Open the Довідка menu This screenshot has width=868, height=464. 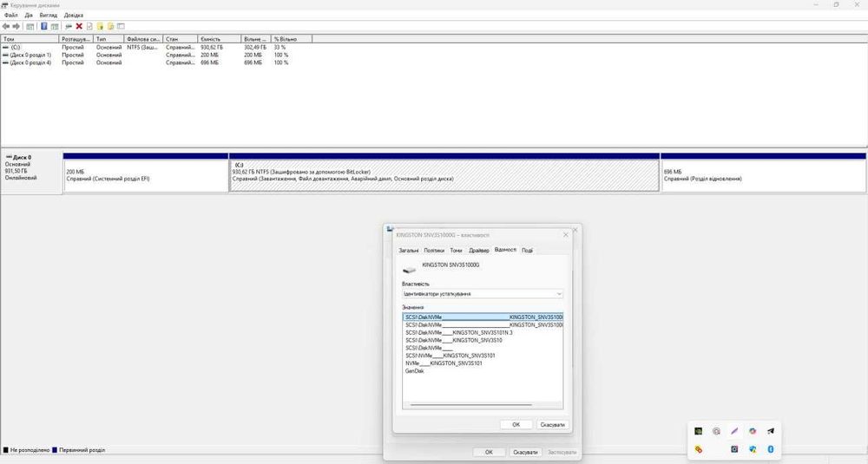tap(73, 15)
